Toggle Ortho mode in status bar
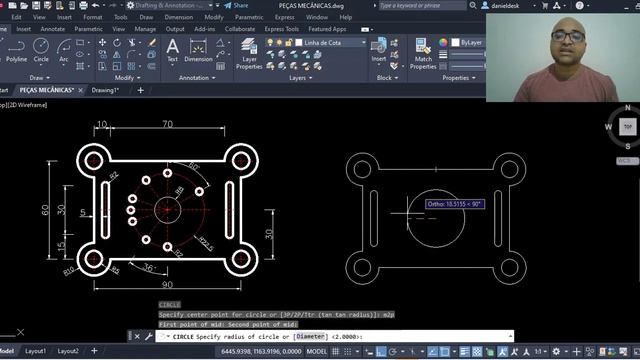Screen dimensions: 640x360 (381, 351)
